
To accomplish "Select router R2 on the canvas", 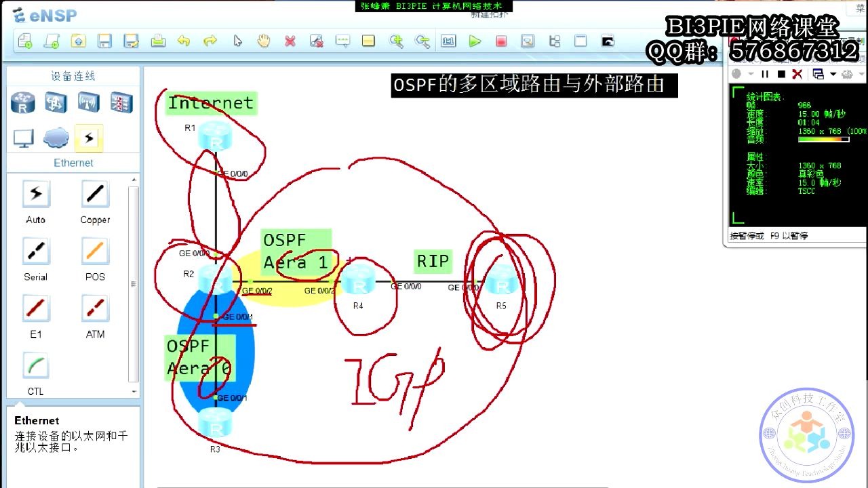I will (216, 279).
